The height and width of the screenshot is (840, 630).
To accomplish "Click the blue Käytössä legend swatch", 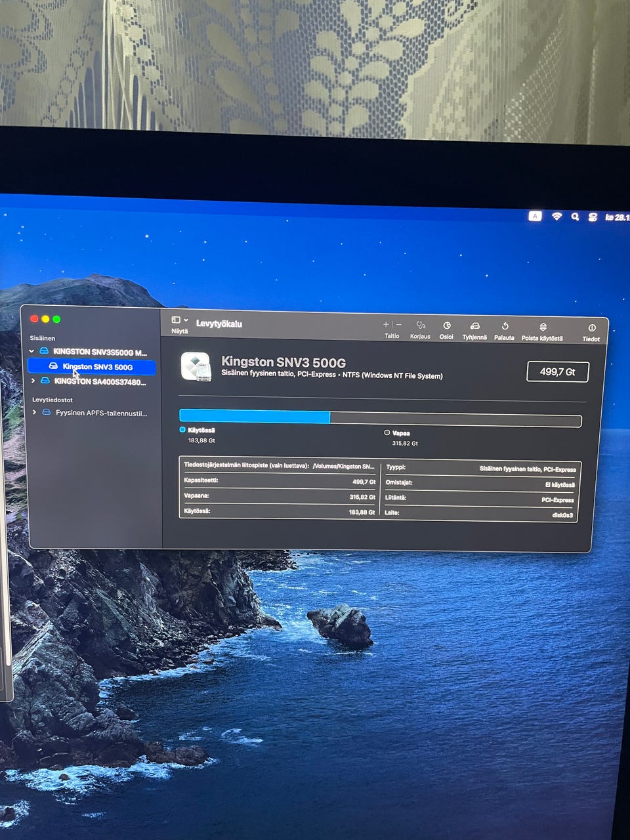I will tap(182, 429).
